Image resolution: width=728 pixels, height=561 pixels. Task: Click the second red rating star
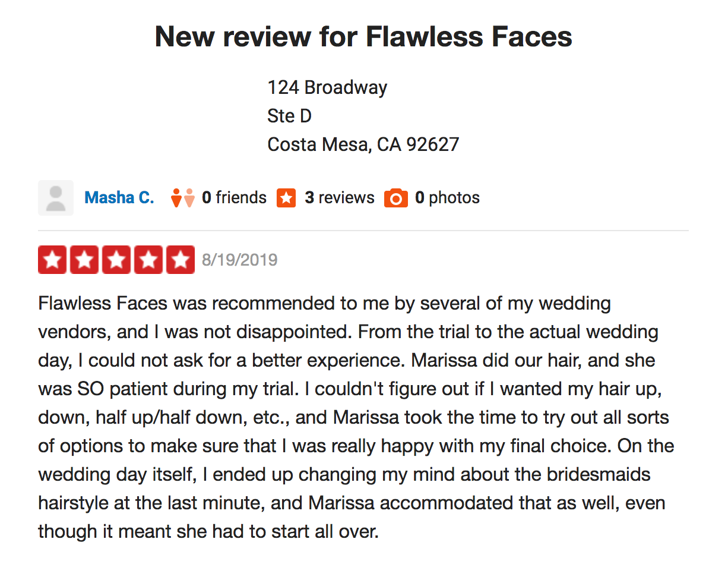tap(84, 260)
